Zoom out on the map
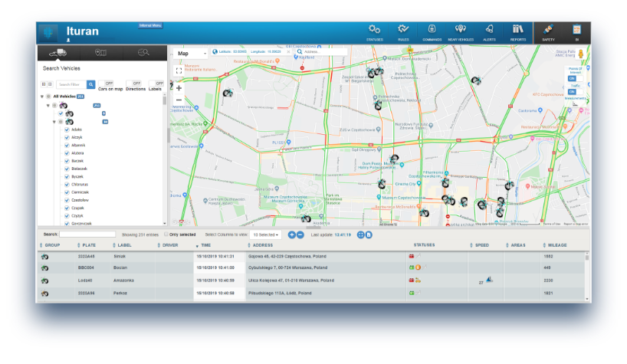The image size is (627, 364). coord(179,100)
